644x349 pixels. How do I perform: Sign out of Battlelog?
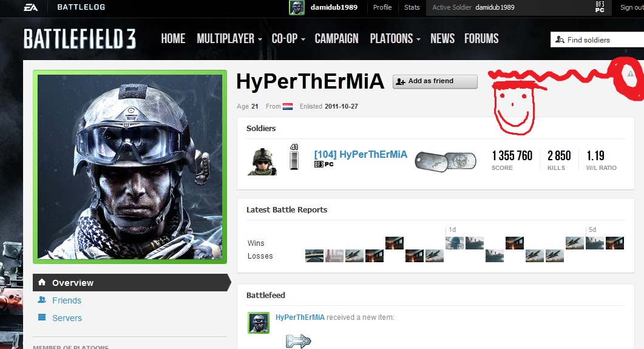tap(632, 7)
